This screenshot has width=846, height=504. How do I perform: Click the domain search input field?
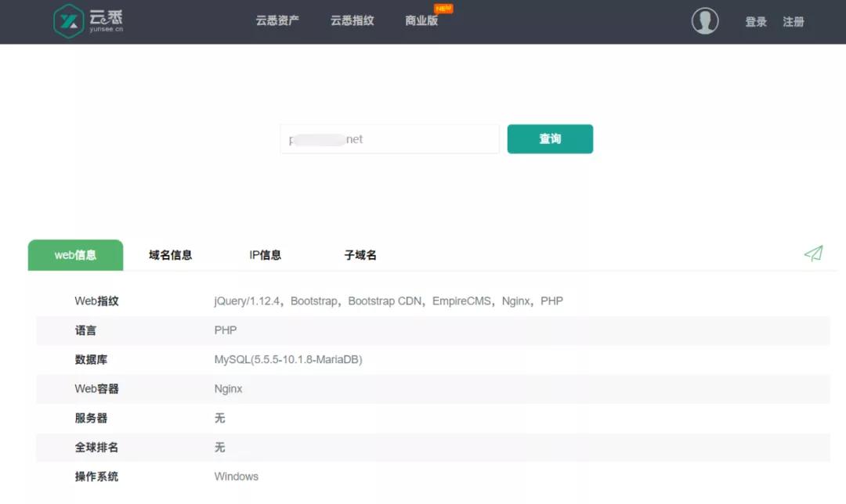[389, 139]
